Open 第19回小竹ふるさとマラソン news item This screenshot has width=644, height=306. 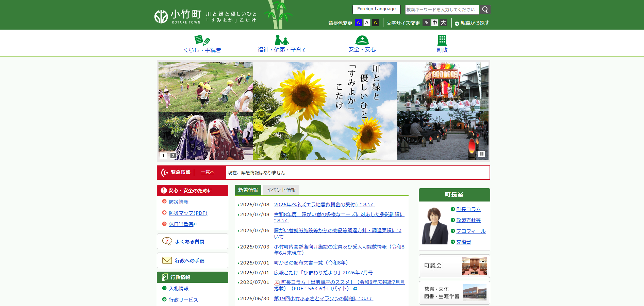324,299
